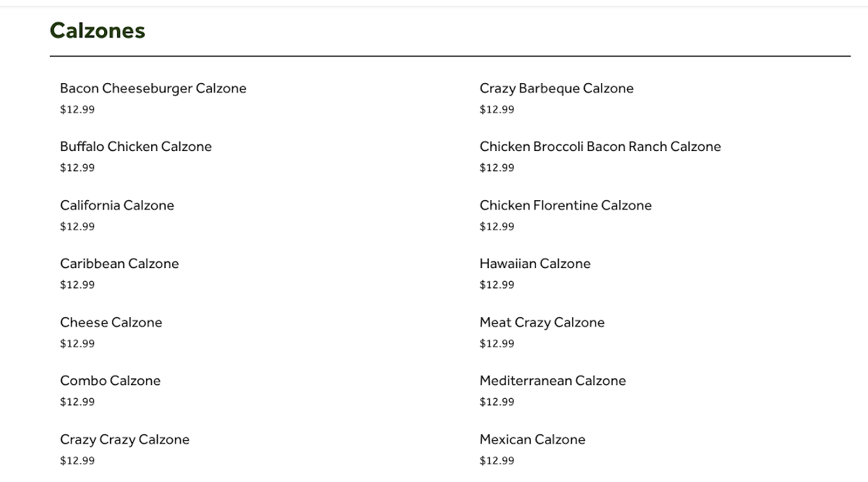The image size is (868, 482).
Task: Pick the Combo Calzone
Action: [x=111, y=381]
